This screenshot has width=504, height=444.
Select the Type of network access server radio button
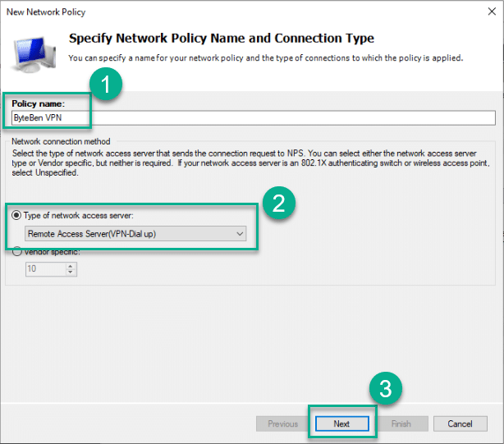click(16, 215)
